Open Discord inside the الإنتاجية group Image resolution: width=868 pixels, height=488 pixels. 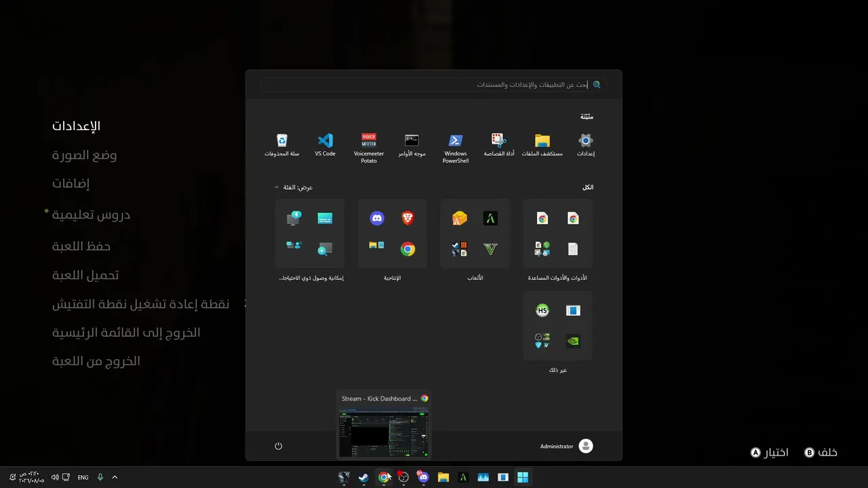pos(377,218)
